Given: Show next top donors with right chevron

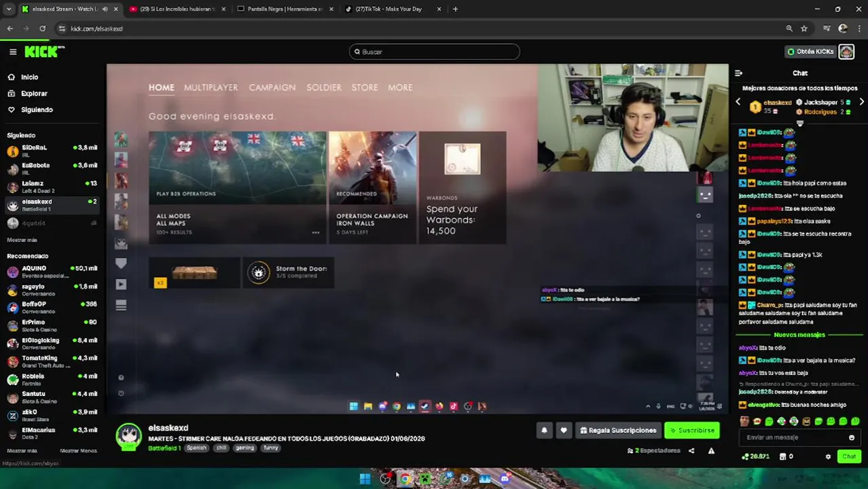Looking at the screenshot, I should (x=861, y=102).
